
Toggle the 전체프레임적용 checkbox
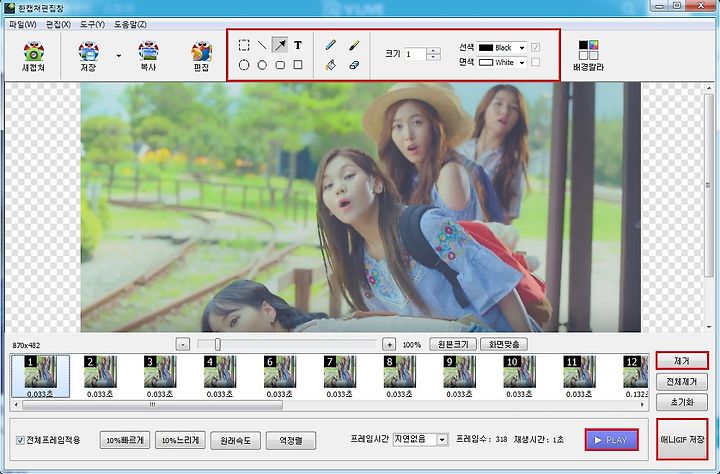click(x=20, y=440)
